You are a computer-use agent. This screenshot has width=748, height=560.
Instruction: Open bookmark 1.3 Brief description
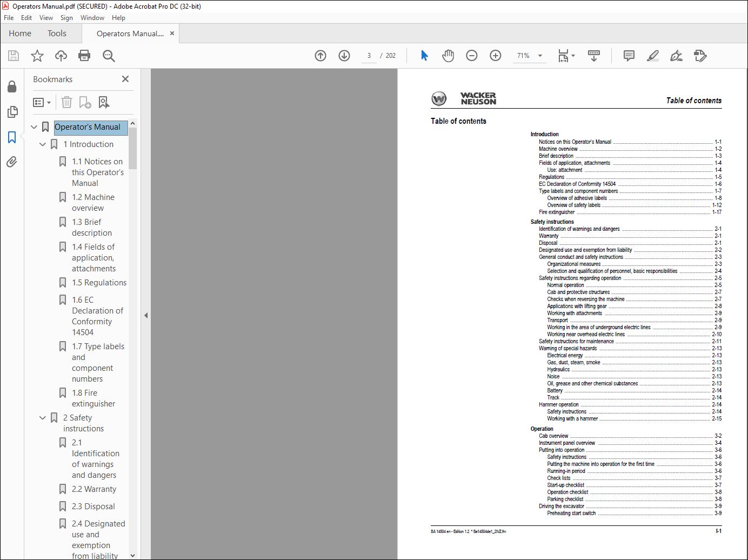coord(92,228)
